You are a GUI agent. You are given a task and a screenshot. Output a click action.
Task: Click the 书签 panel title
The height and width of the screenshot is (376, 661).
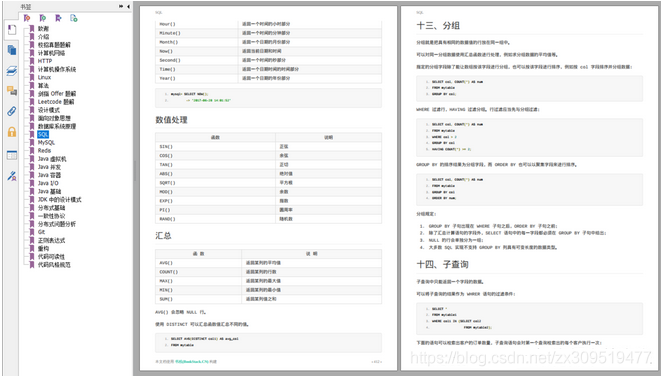(x=26, y=7)
